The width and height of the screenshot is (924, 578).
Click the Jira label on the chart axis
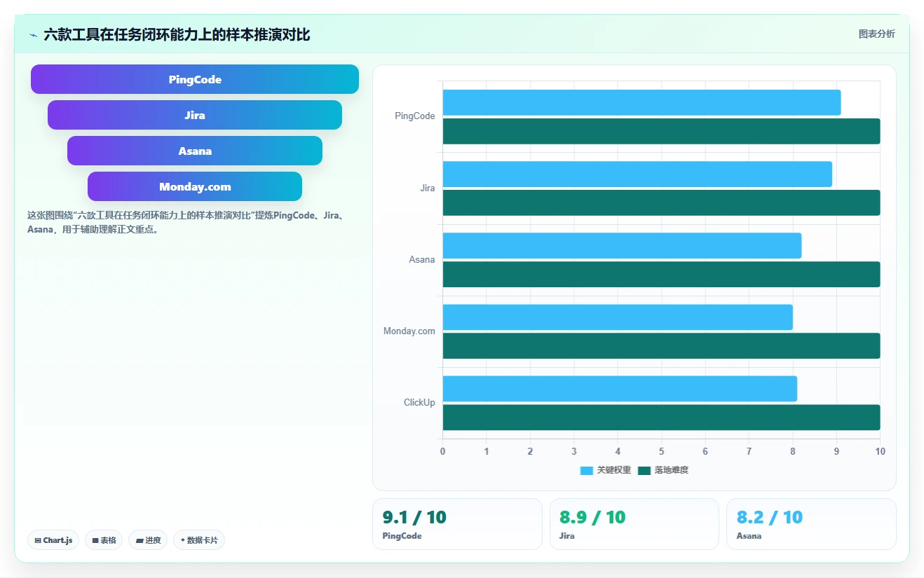[x=428, y=188]
